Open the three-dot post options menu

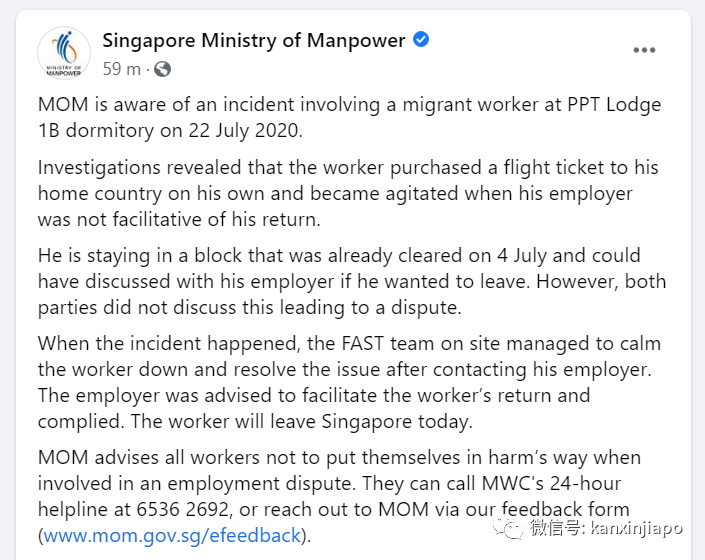[646, 50]
